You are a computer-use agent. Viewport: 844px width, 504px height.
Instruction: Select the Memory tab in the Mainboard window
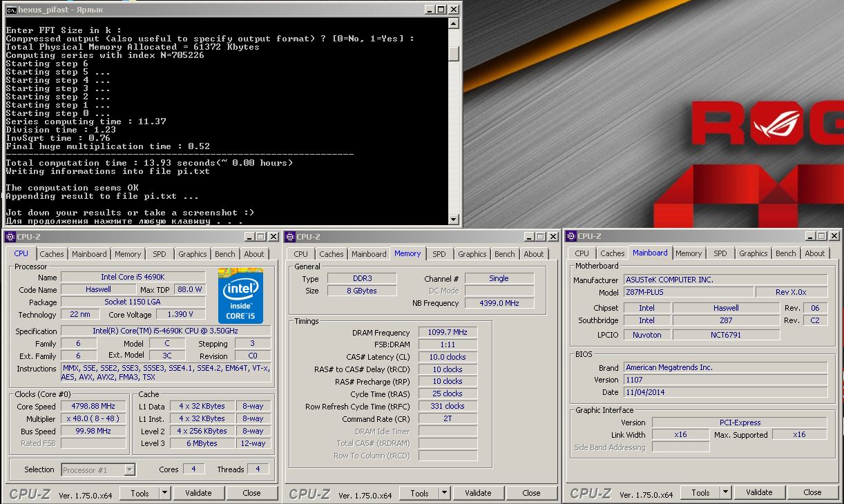point(689,253)
